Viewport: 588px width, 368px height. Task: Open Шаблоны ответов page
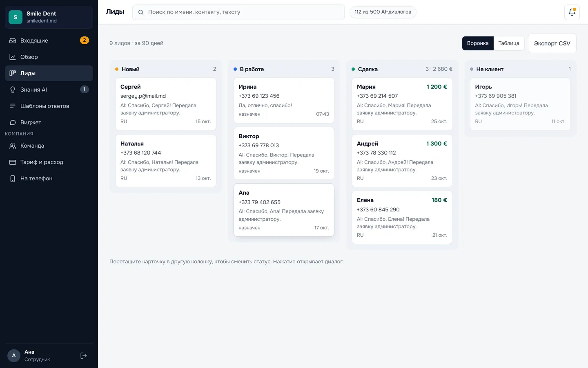[x=49, y=106]
